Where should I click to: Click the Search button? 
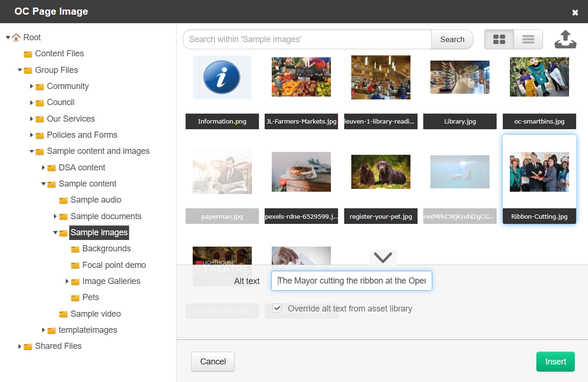[x=452, y=39]
